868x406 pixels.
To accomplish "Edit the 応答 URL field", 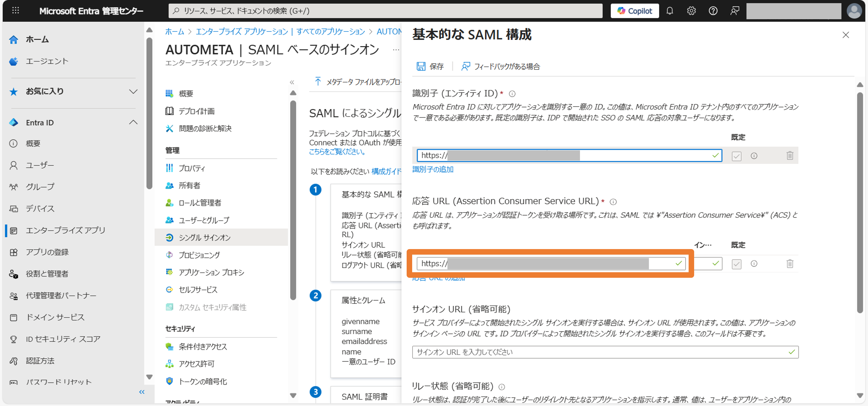I will [x=551, y=263].
